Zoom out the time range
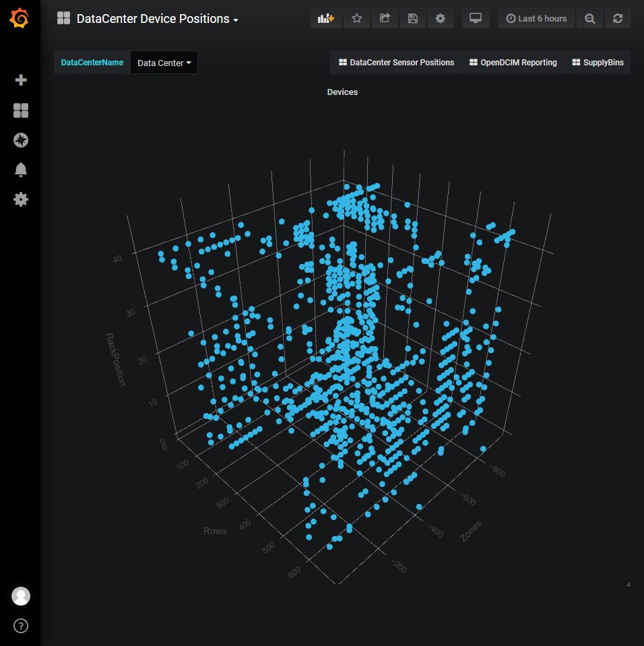 coord(590,19)
